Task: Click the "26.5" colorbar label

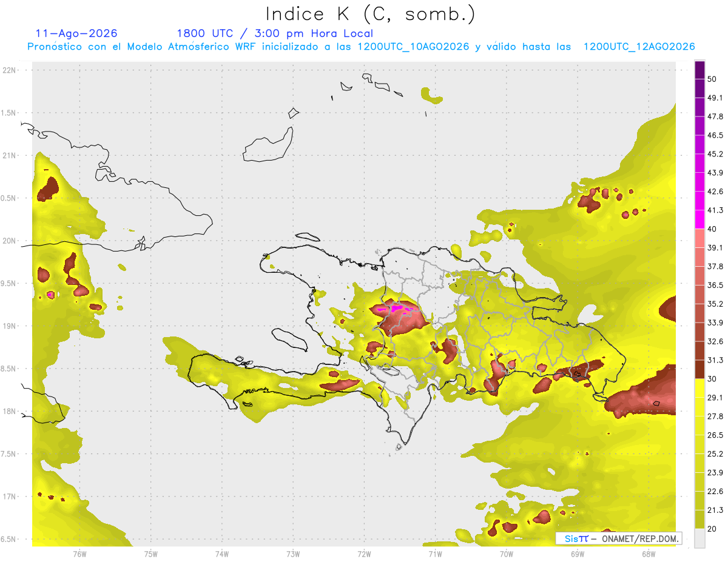Action: [715, 435]
